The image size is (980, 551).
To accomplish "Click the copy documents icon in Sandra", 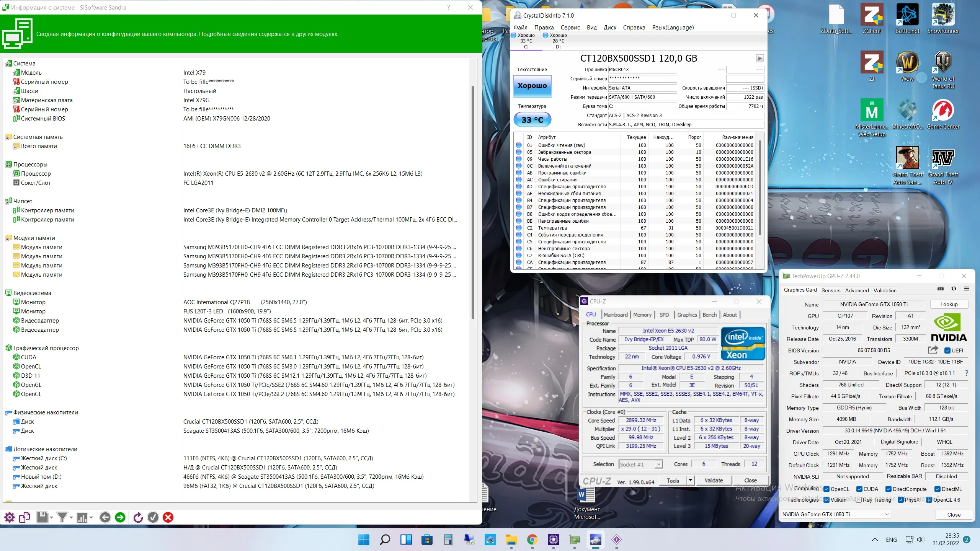I will pyautogui.click(x=24, y=518).
